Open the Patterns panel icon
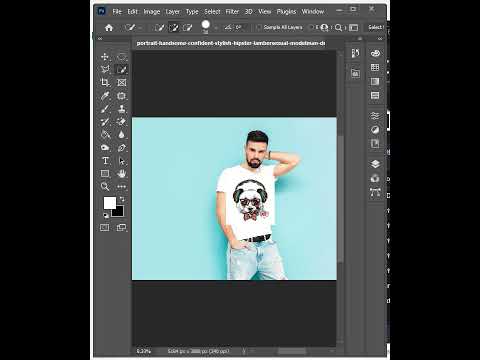Image resolution: width=480 pixels, height=360 pixels. [x=375, y=96]
